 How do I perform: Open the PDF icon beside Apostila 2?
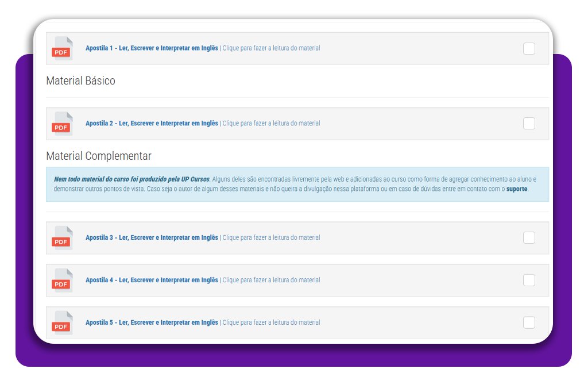pyautogui.click(x=62, y=124)
